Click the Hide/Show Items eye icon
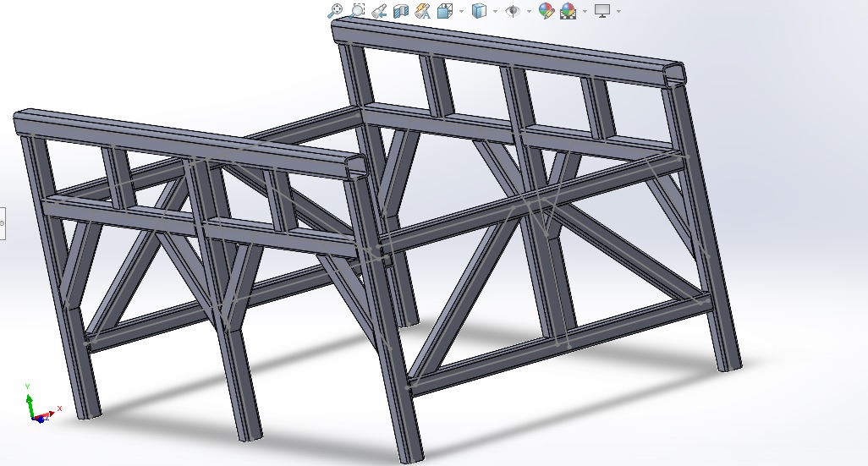 point(512,11)
